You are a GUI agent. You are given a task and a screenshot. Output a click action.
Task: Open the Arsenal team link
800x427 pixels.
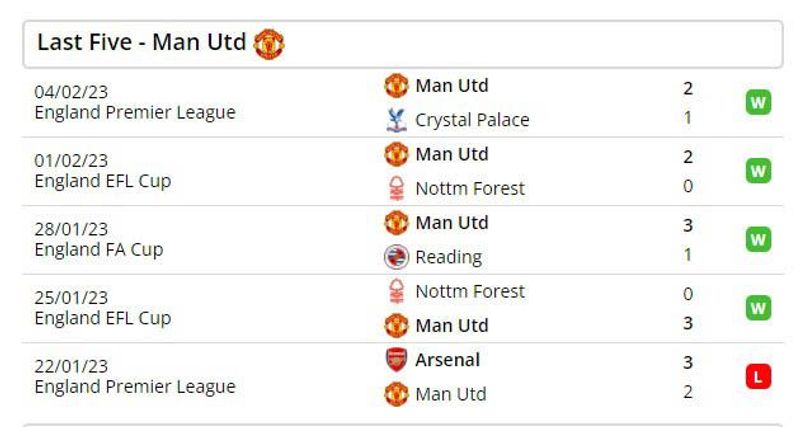447,360
